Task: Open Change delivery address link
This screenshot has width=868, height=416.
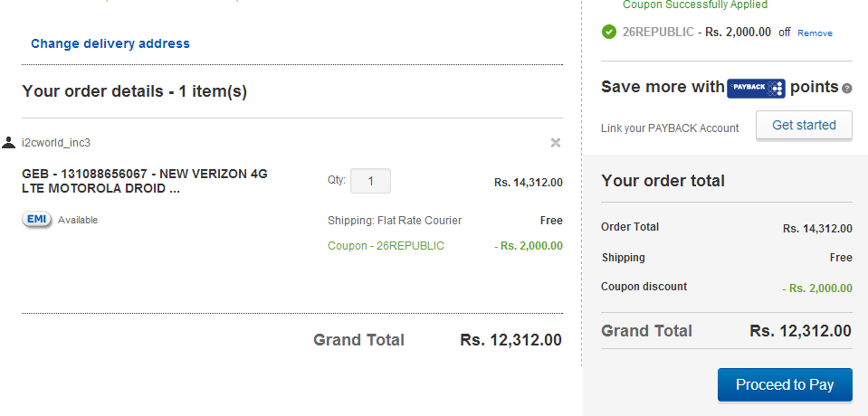Action: pyautogui.click(x=110, y=43)
